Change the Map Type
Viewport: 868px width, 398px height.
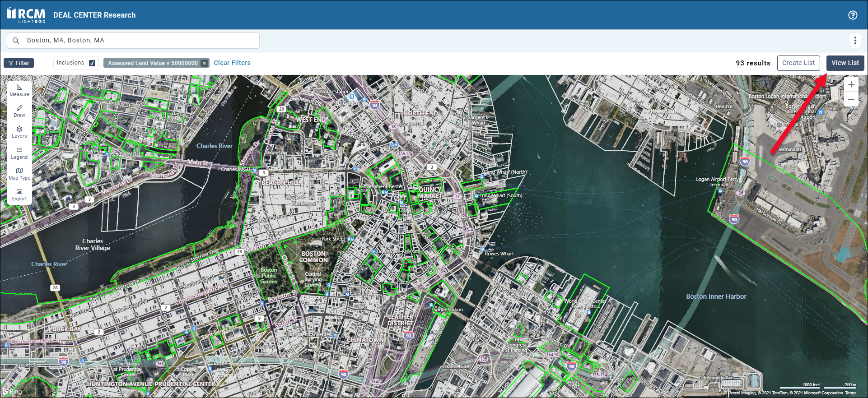tap(19, 174)
